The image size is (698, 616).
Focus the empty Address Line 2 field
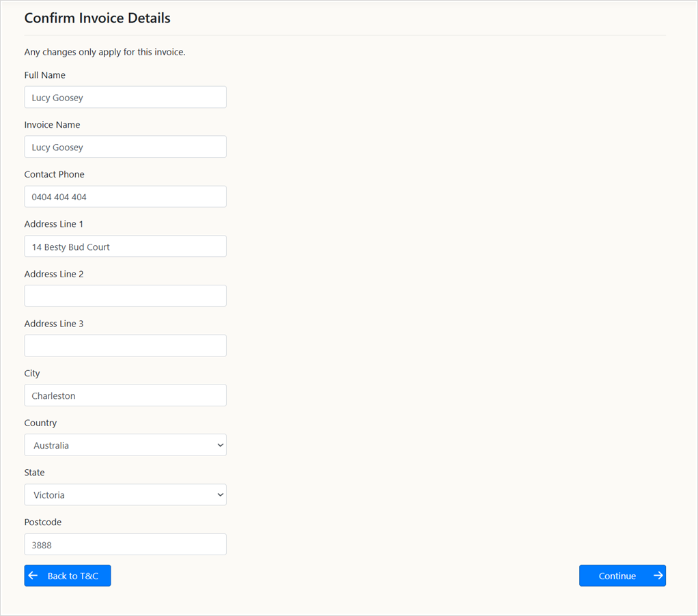point(125,296)
